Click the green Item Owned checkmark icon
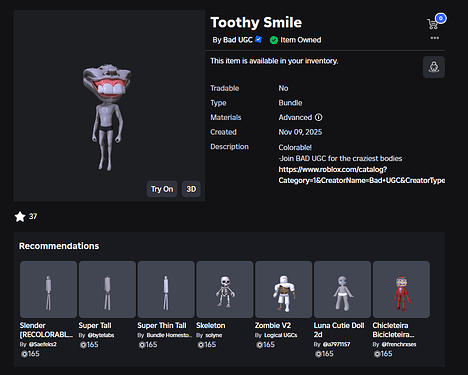Image resolution: width=468 pixels, height=375 pixels. [274, 40]
